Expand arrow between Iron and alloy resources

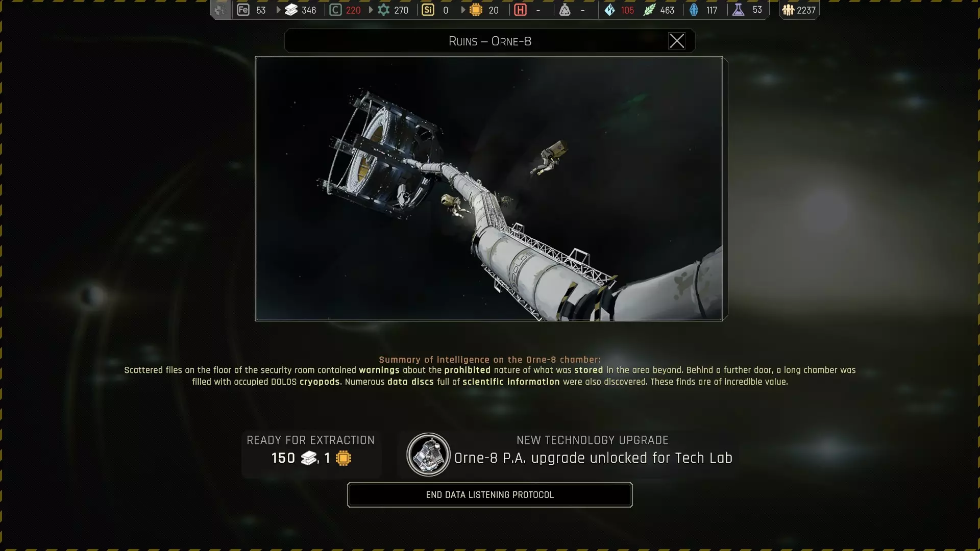point(278,10)
